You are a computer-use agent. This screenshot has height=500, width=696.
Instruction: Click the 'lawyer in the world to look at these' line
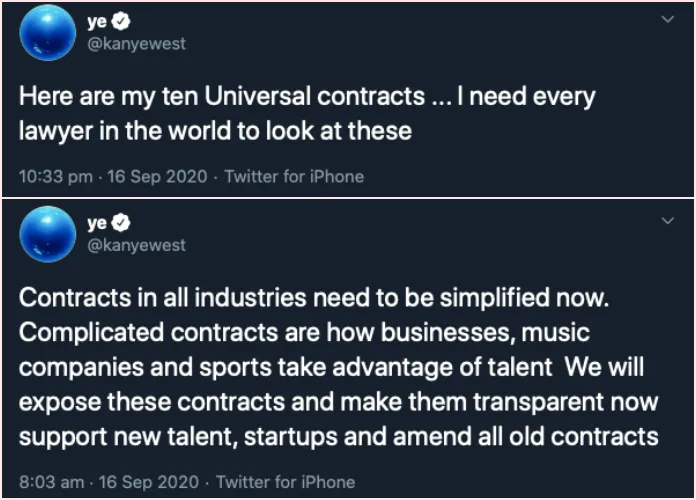click(x=216, y=131)
